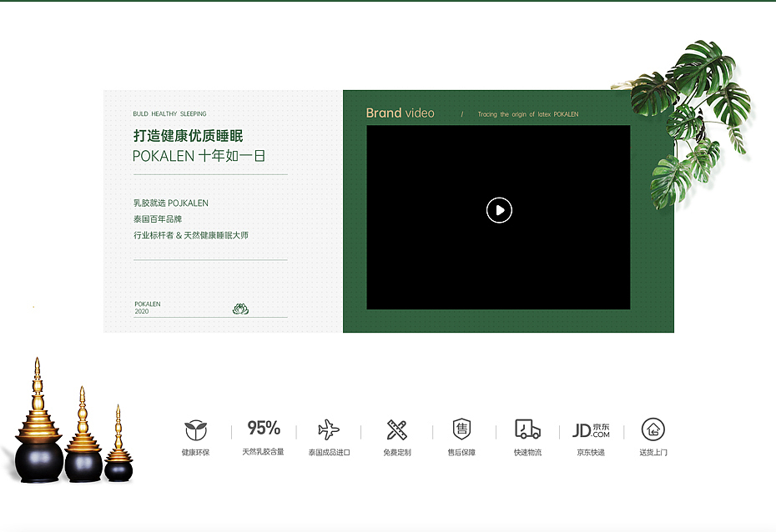
Task: Click the 健康环保 label
Action: click(195, 453)
